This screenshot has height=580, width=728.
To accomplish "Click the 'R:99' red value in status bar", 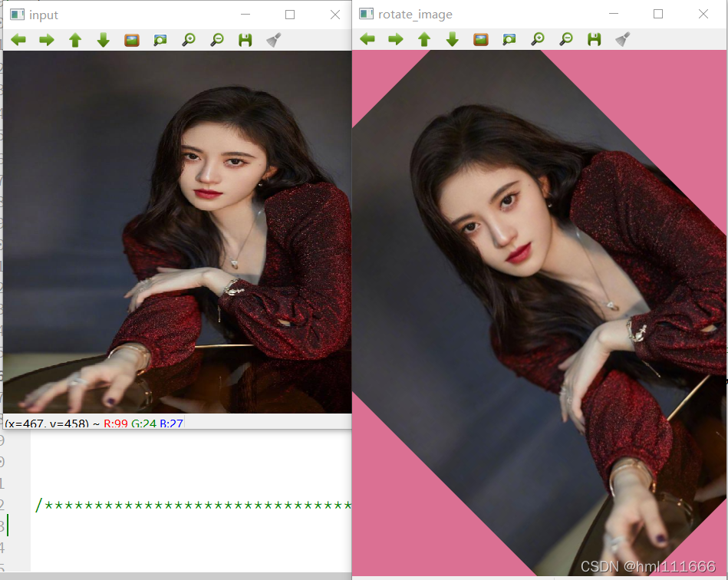I will 116,423.
